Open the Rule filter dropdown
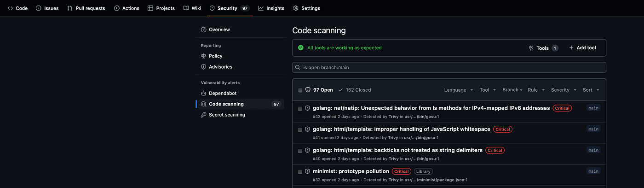The image size is (644, 188). coord(536,90)
